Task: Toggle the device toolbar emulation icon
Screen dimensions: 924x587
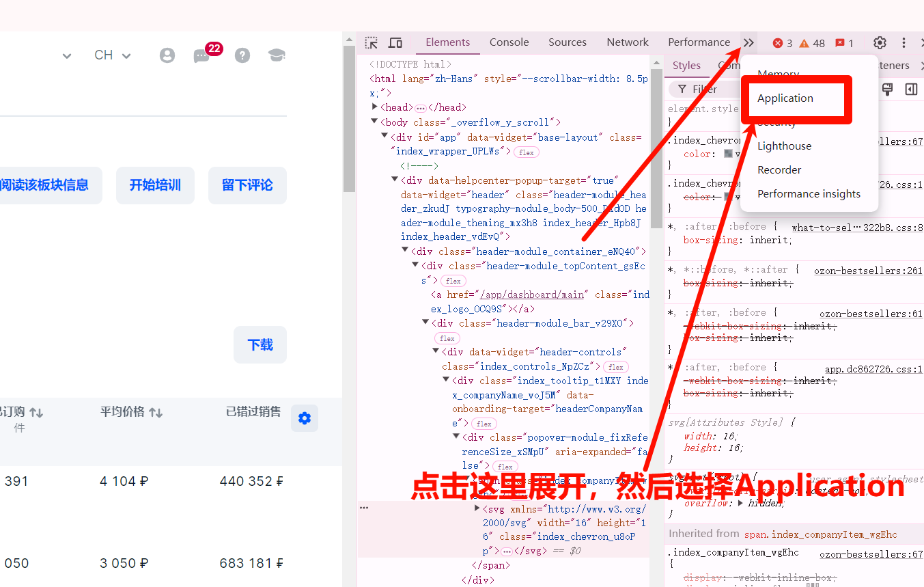Action: (395, 42)
